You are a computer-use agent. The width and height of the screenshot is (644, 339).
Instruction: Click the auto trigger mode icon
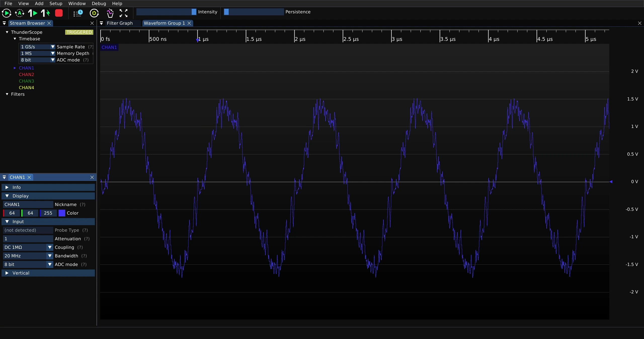coord(20,13)
